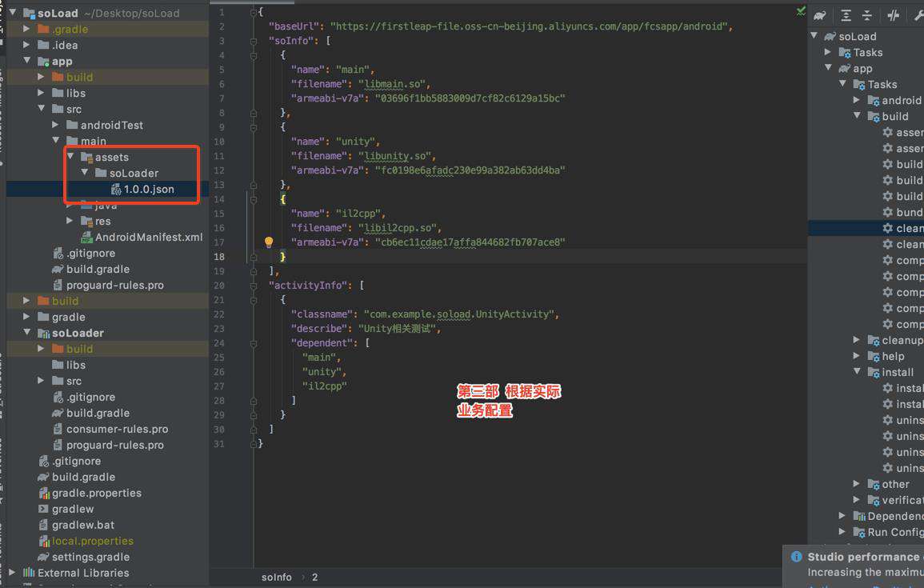Click the "libunity.so" filename value
The height and width of the screenshot is (588, 924).
(x=397, y=156)
